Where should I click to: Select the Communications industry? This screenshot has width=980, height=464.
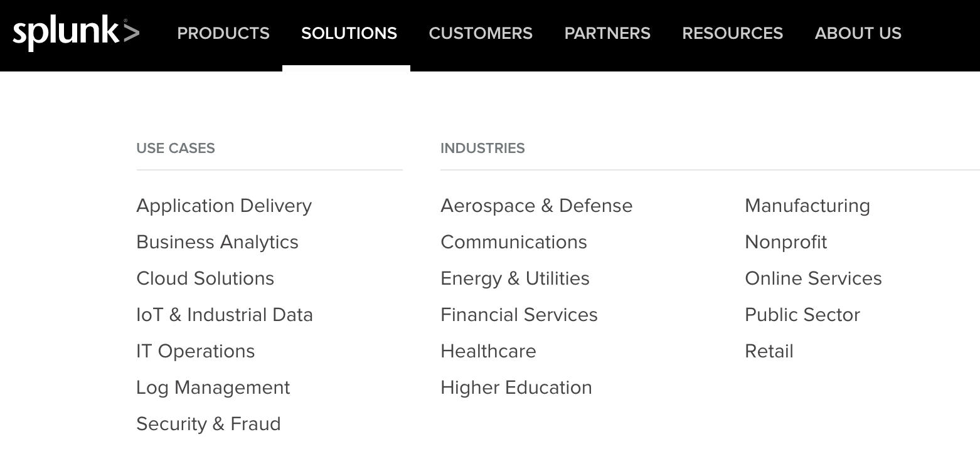tap(514, 241)
